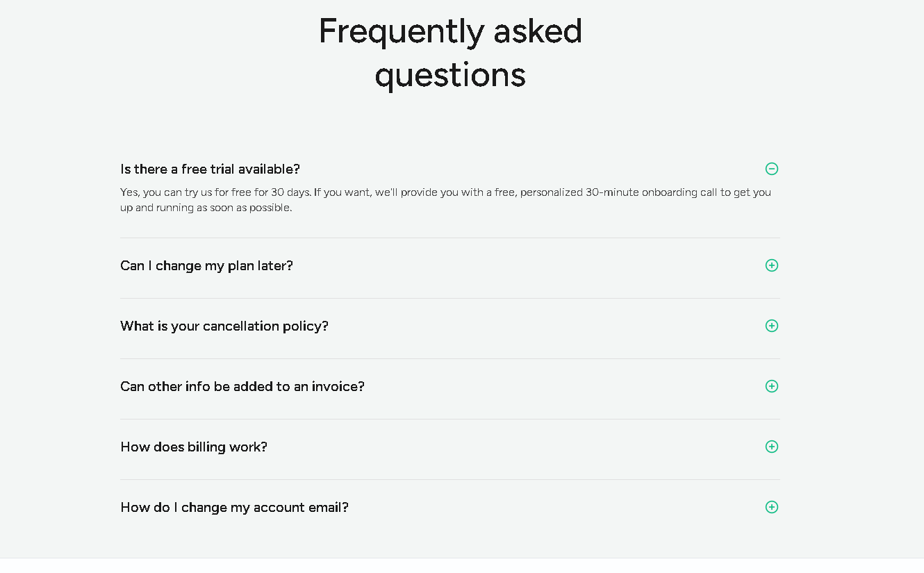Viewport: 924px width, 573px height.
Task: Toggle "Is there a free trial available?" question title
Action: point(210,169)
